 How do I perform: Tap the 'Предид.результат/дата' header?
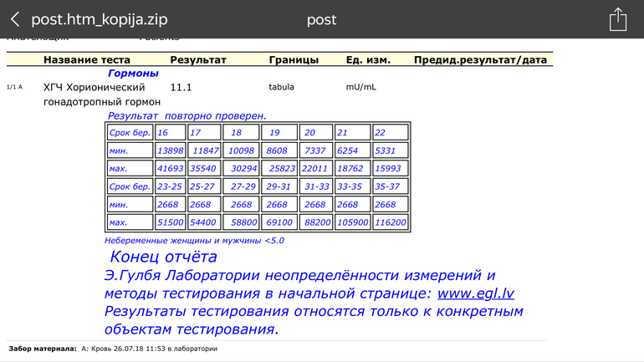click(480, 60)
